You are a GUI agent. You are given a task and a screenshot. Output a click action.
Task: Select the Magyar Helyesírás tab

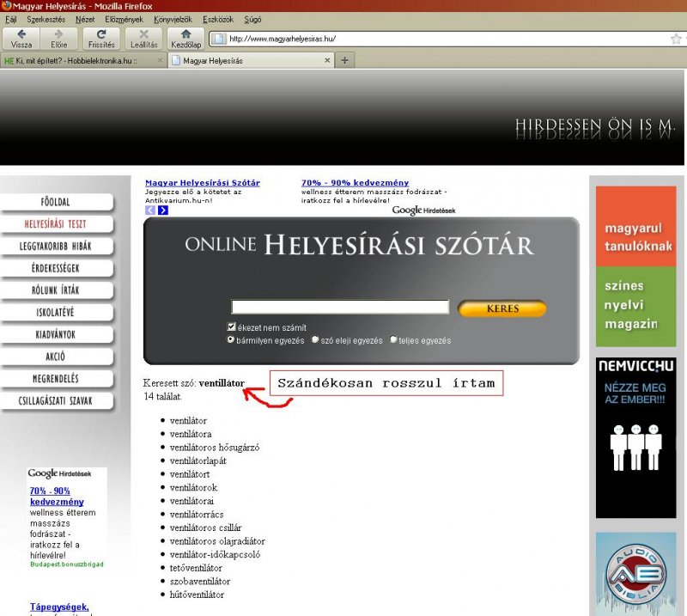tap(251, 60)
